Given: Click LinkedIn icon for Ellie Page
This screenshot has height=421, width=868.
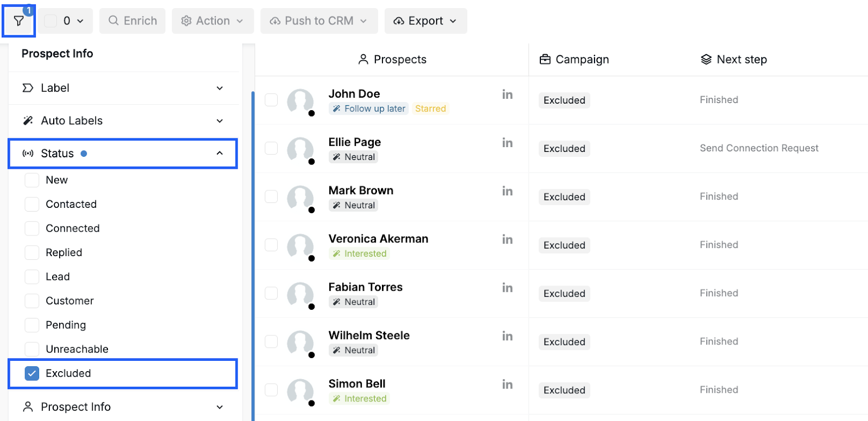Looking at the screenshot, I should pyautogui.click(x=507, y=143).
